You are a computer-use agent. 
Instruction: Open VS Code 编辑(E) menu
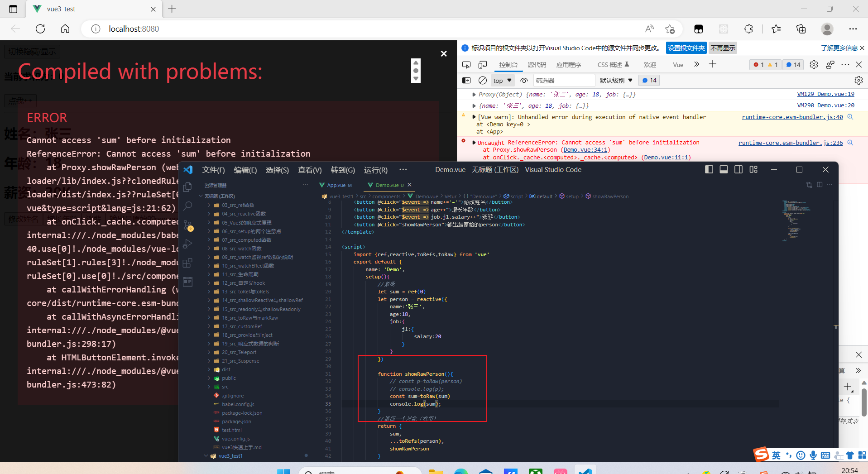[x=245, y=170]
